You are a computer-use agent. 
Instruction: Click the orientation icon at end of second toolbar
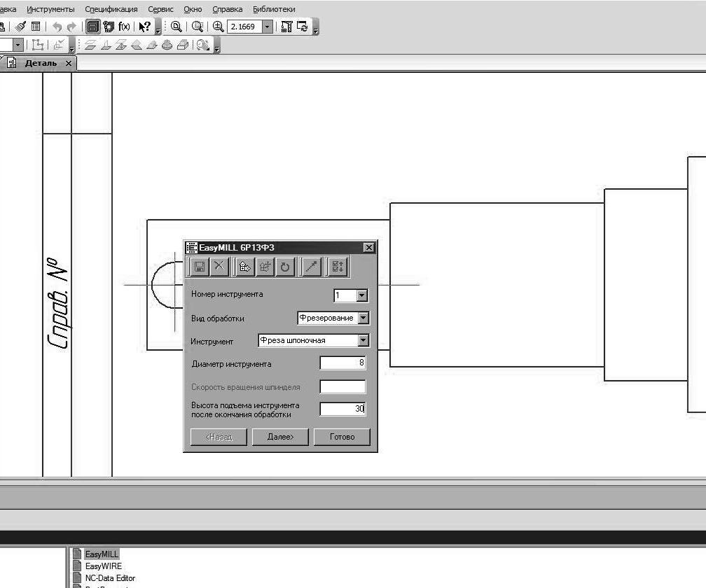pos(203,45)
